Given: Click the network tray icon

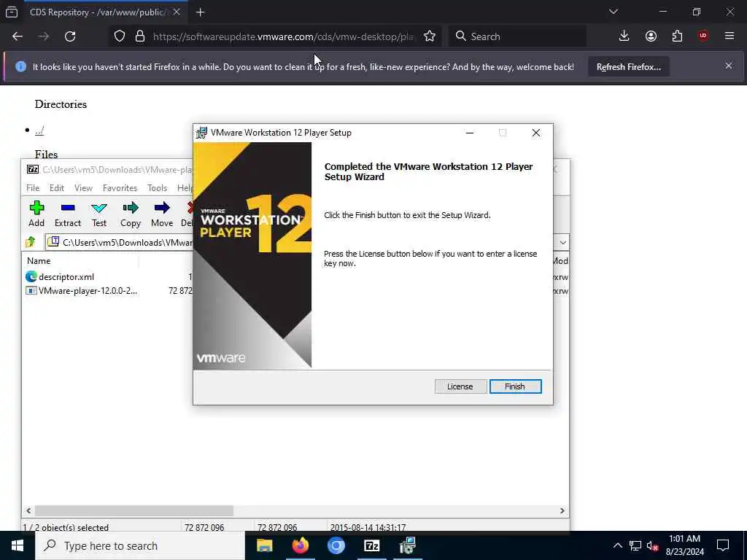Looking at the screenshot, I should [x=635, y=545].
